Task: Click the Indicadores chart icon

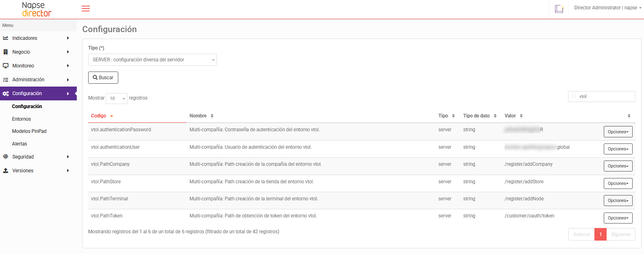Action: pyautogui.click(x=6, y=38)
